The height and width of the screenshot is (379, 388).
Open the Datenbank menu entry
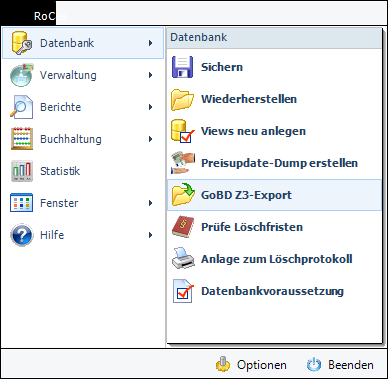[x=83, y=43]
